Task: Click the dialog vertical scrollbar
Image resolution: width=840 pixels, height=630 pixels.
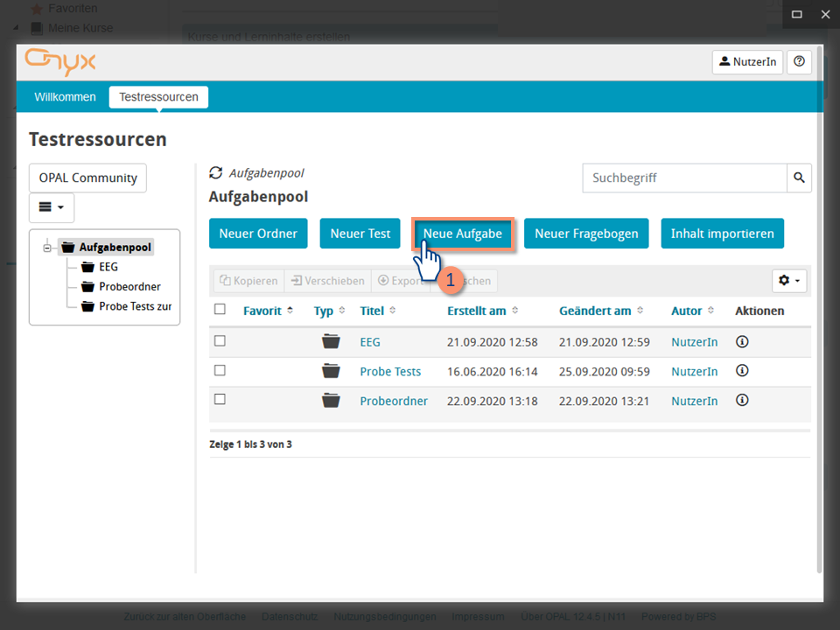Action: click(x=820, y=309)
